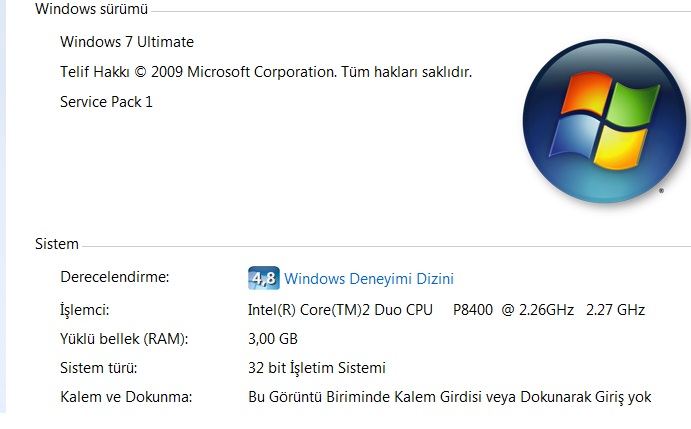Click the Windows sürümü section heading
This screenshot has width=691, height=429.
(91, 9)
